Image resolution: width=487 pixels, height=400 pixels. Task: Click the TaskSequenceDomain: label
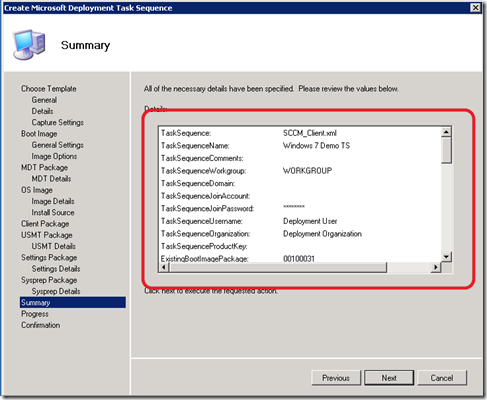[198, 183]
